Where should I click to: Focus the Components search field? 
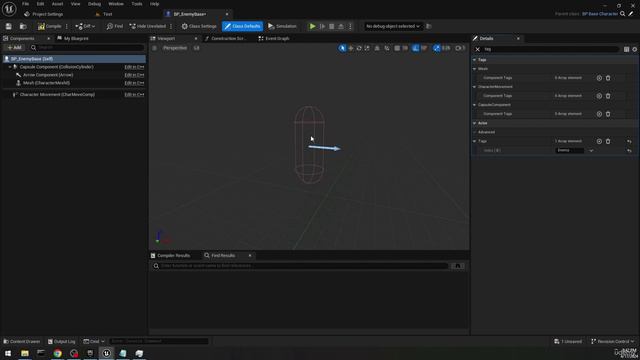point(88,47)
